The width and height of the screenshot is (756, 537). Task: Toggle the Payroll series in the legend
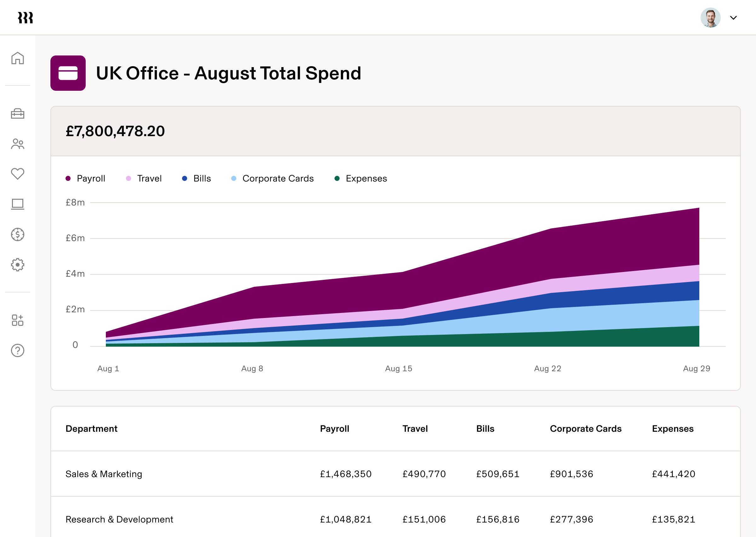pyautogui.click(x=86, y=178)
